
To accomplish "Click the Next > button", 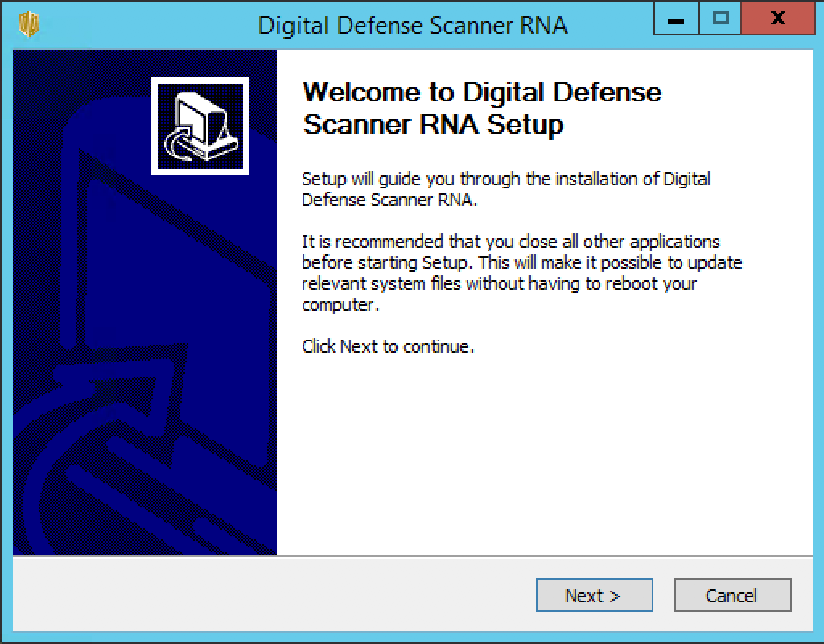I will tap(595, 595).
